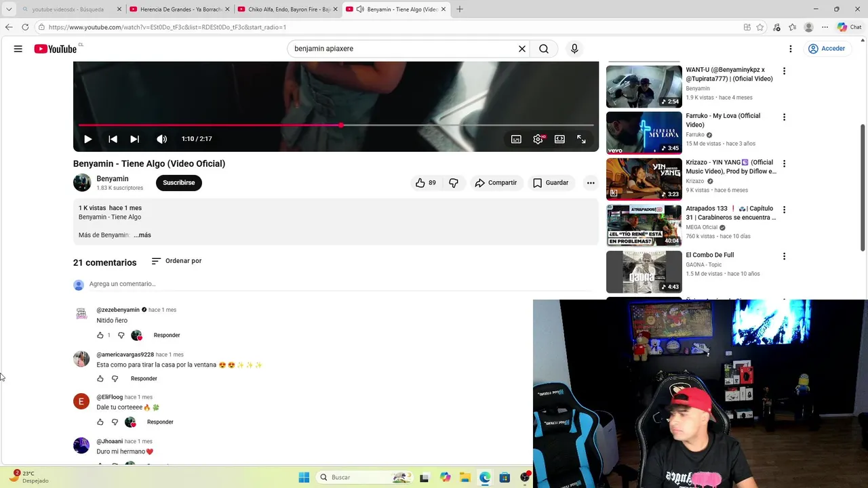Run search with magnifier button
The width and height of the screenshot is (868, 488).
[544, 49]
